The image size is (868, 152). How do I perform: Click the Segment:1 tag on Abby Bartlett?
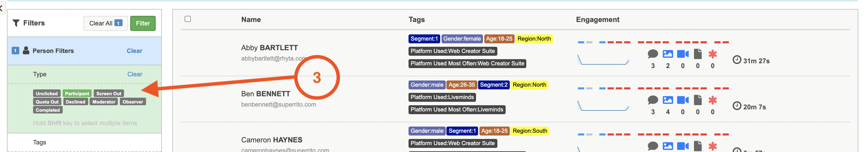click(424, 39)
